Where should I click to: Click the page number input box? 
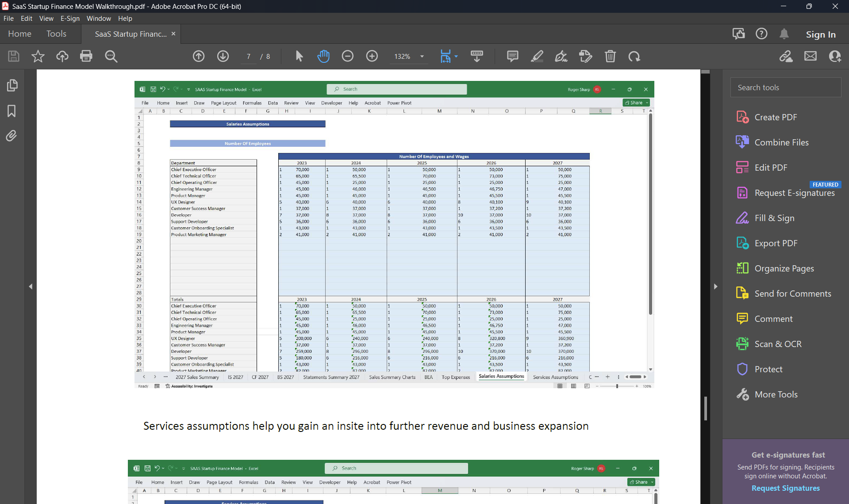click(x=249, y=57)
